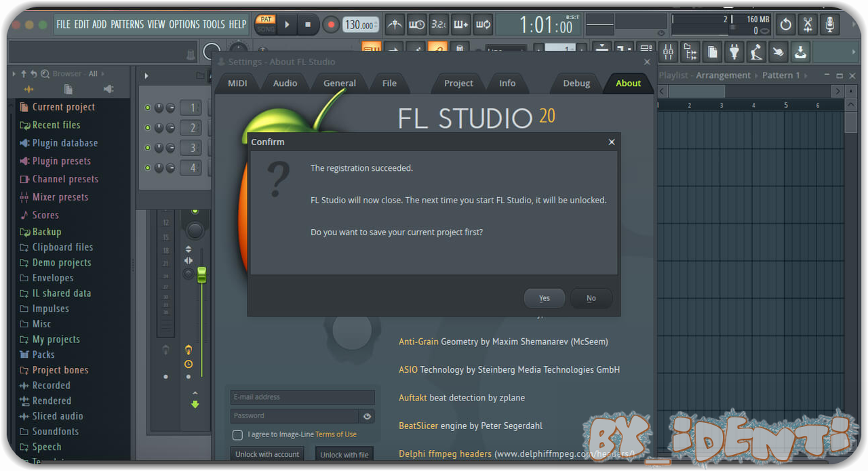Click the playlist horizontal scrollbar thumb
The height and width of the screenshot is (471, 868).
[696, 91]
